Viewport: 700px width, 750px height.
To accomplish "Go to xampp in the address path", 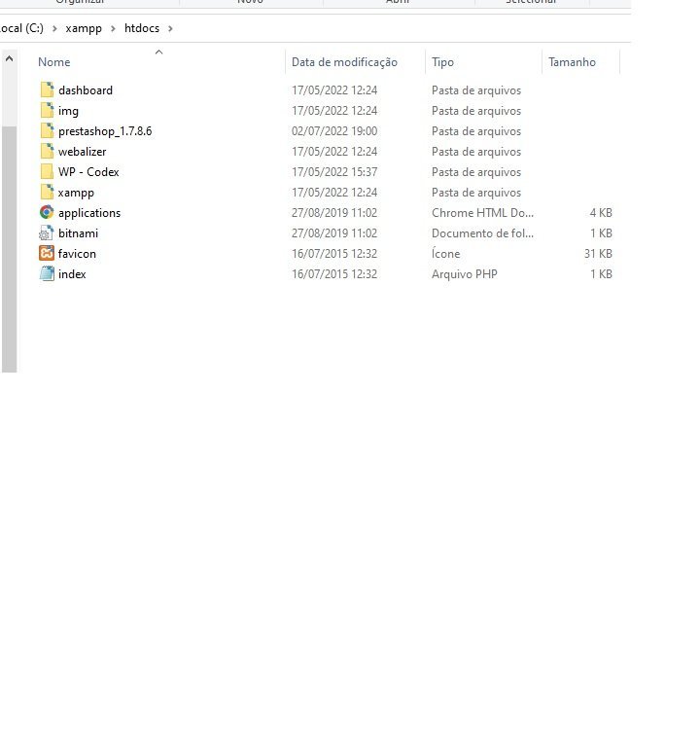I will [84, 28].
